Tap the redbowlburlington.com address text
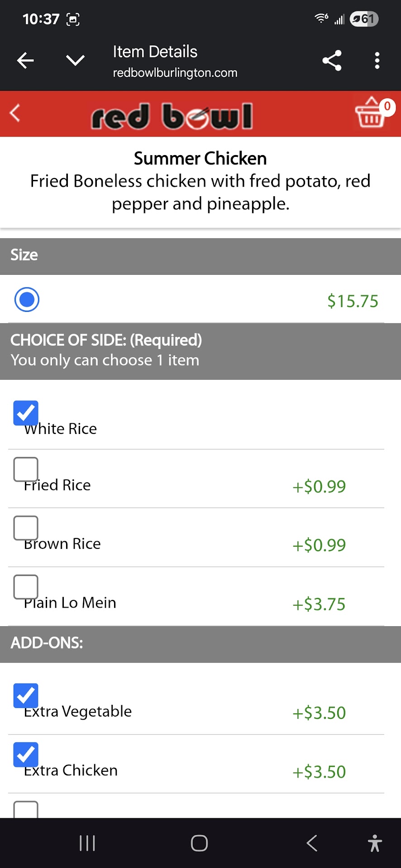The image size is (401, 868). pyautogui.click(x=175, y=73)
